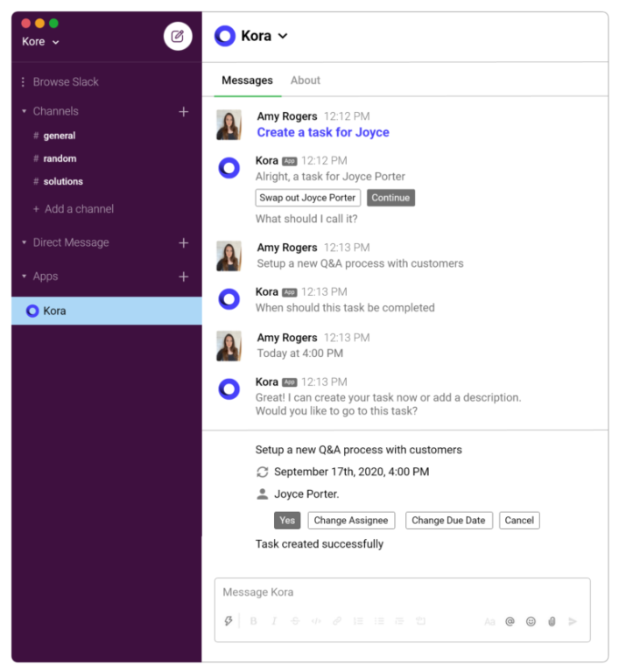Open the Kora conversation header dropdown chevron

[283, 36]
